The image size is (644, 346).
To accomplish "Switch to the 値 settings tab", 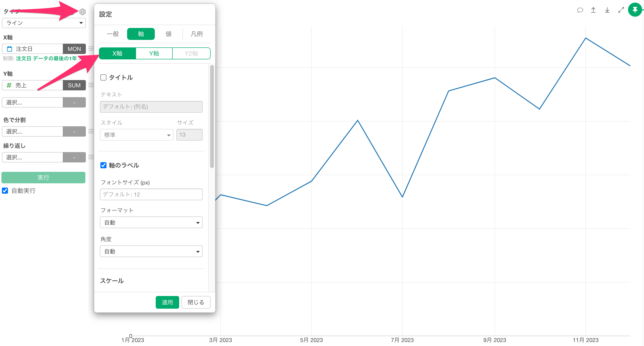I will [168, 34].
